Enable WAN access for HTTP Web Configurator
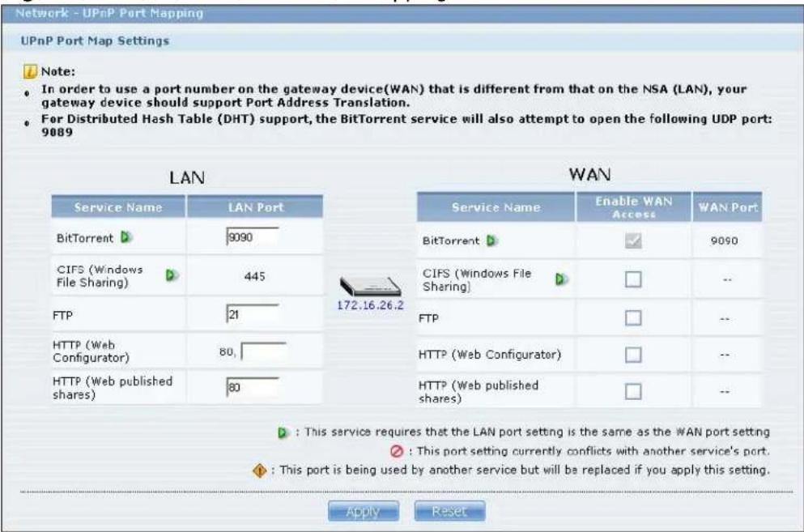Screen dimensions: 804x532 click(x=633, y=355)
